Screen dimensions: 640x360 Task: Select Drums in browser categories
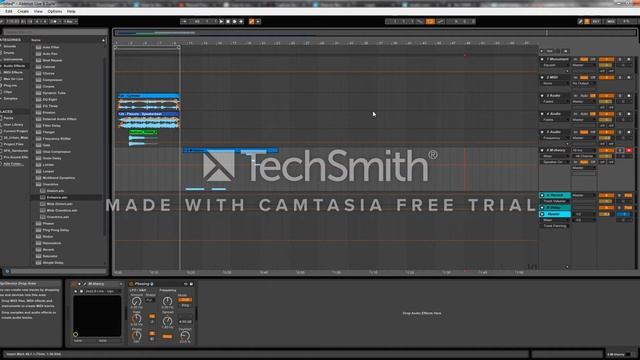[x=9, y=53]
